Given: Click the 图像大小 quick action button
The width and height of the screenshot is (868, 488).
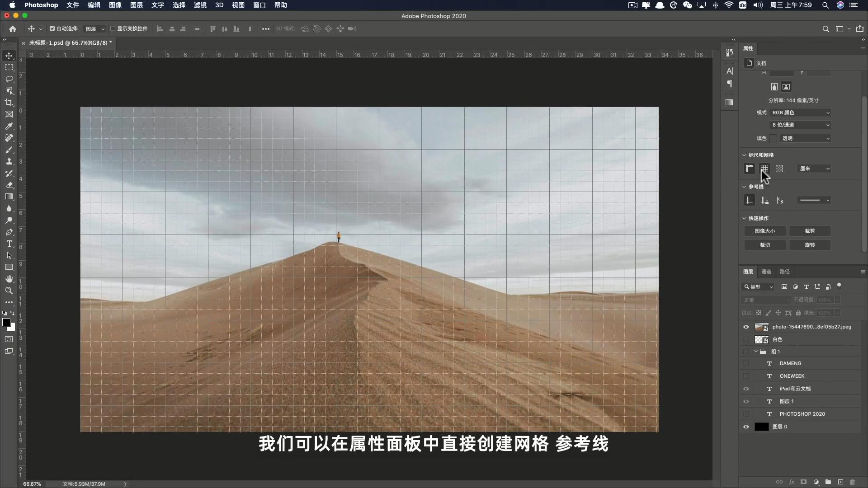Looking at the screenshot, I should point(765,231).
